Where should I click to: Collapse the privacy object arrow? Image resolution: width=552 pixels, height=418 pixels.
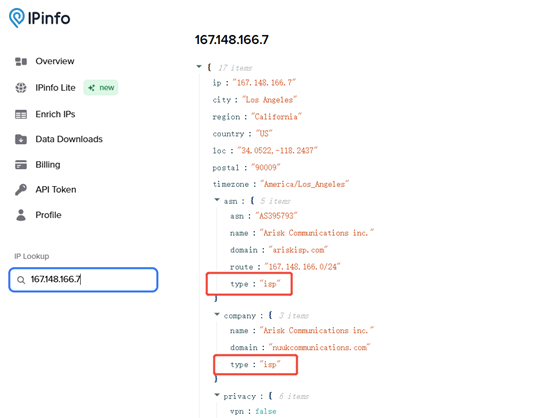tap(217, 395)
